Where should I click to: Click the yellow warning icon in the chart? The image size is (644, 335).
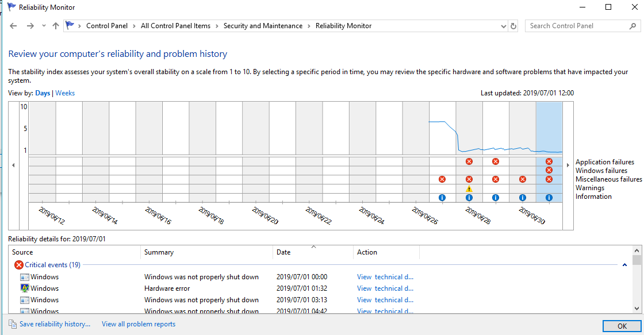[x=469, y=189]
